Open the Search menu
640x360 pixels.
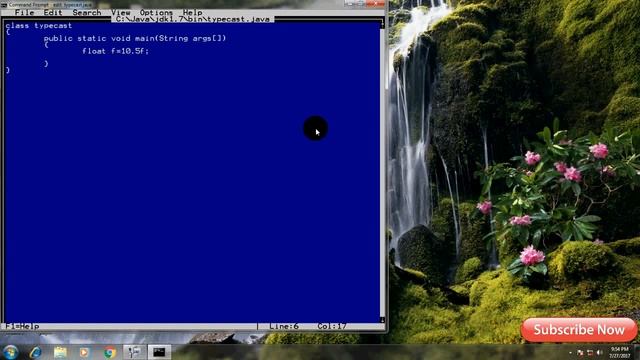click(87, 13)
